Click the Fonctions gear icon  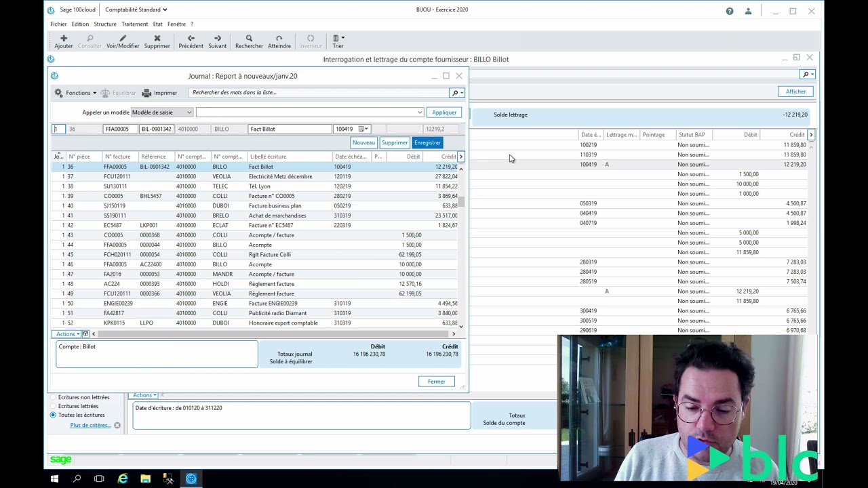58,93
